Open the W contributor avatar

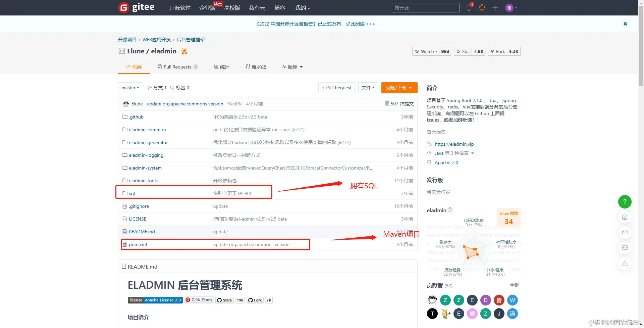tap(512, 300)
